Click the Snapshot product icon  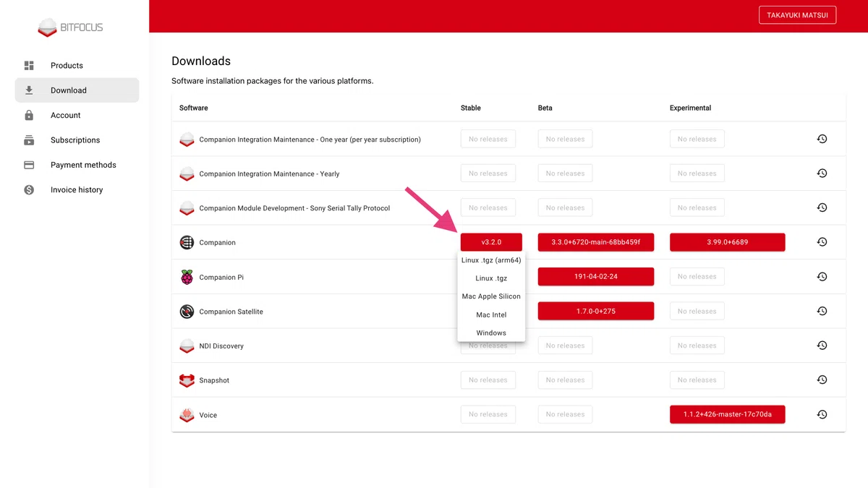coord(187,380)
